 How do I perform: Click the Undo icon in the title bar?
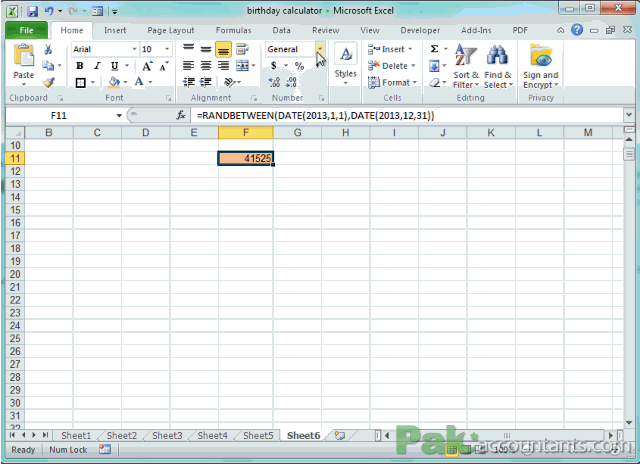tap(49, 11)
